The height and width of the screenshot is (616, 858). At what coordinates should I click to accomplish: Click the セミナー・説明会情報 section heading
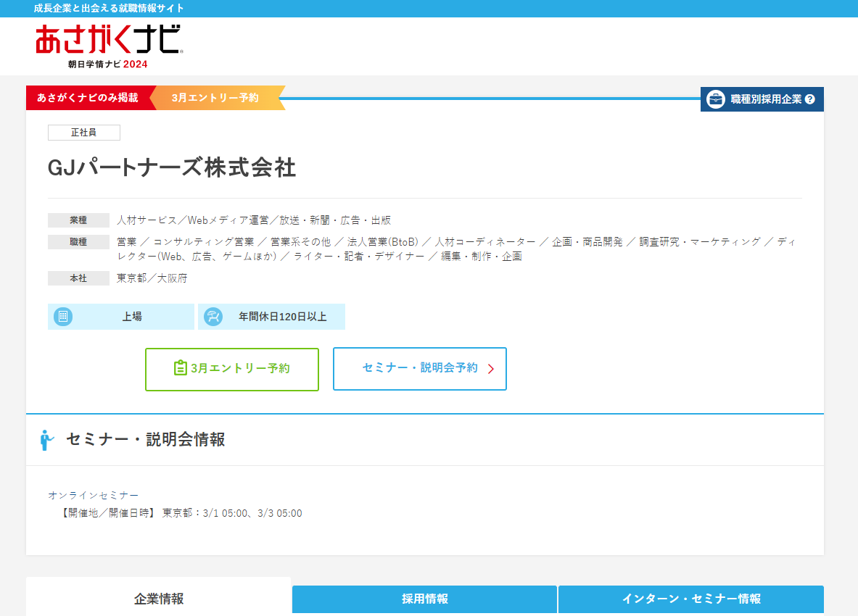(146, 440)
